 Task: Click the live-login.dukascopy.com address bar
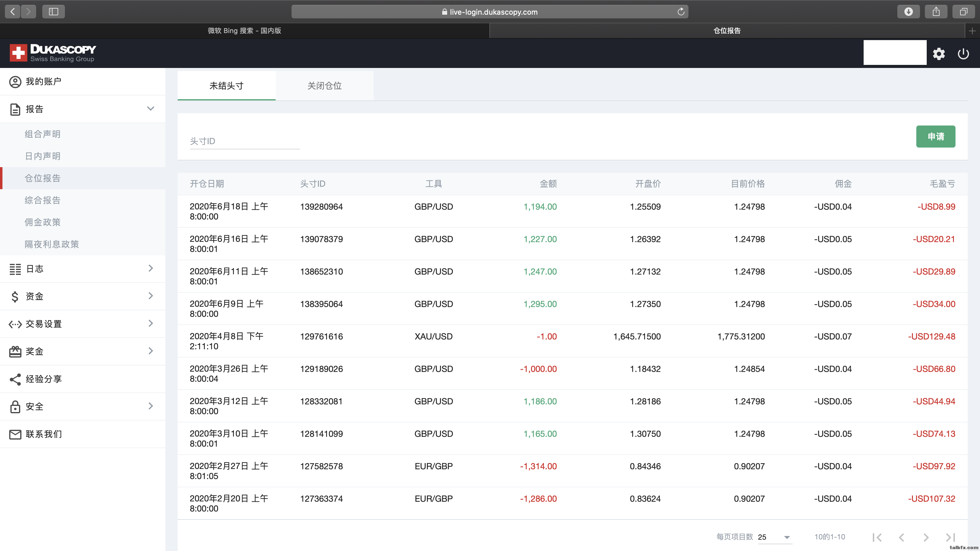pyautogui.click(x=490, y=12)
